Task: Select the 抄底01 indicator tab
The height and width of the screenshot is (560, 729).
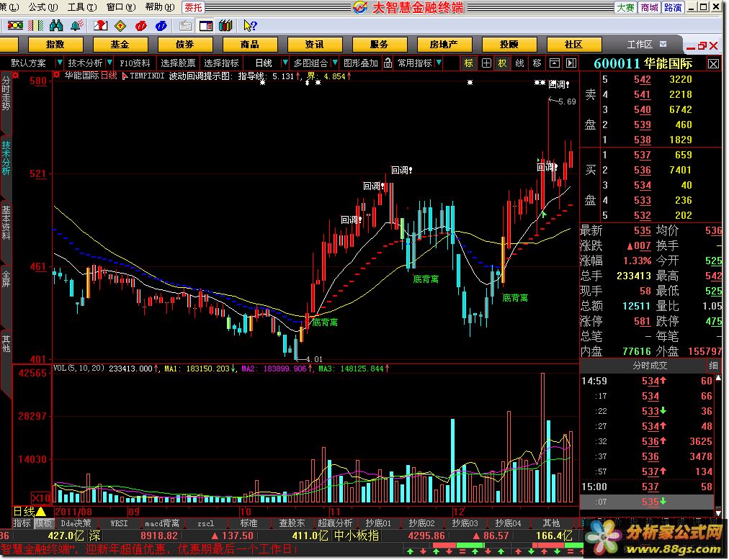Action: coord(378,523)
